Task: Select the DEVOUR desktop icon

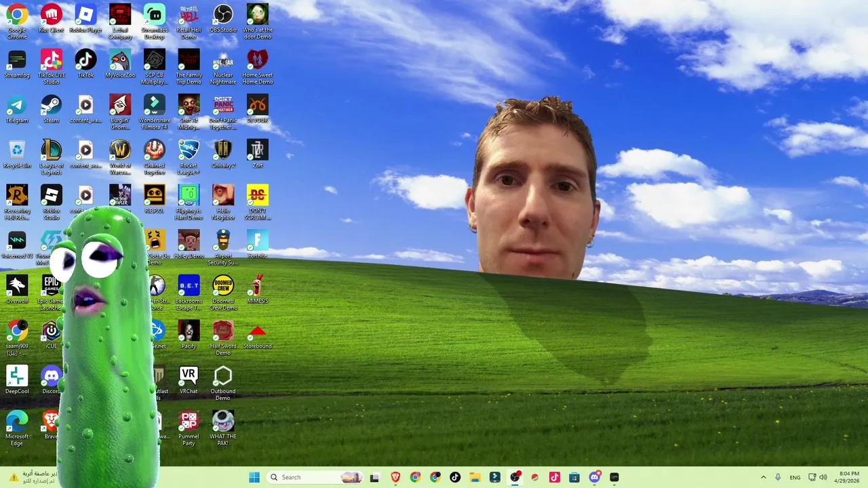Action: point(258,109)
